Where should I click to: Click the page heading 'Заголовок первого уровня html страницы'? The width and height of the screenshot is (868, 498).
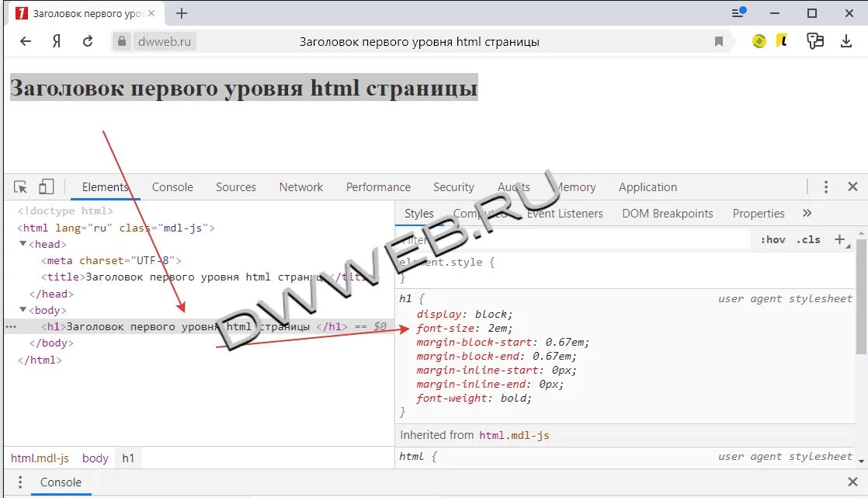(244, 88)
